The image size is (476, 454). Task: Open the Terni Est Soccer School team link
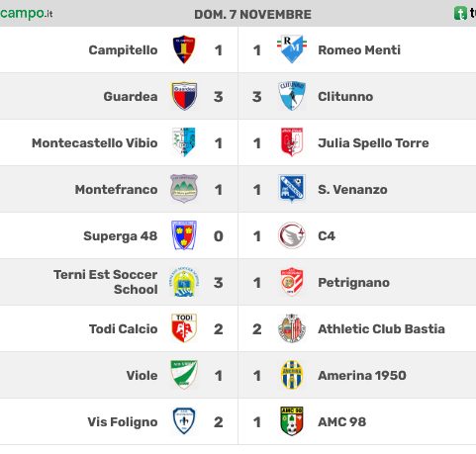[x=106, y=282]
